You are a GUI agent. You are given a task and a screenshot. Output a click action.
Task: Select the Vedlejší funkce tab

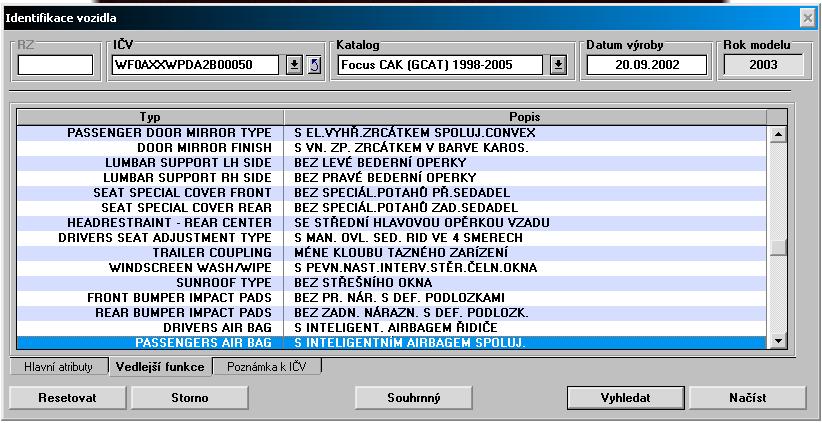pos(159,367)
